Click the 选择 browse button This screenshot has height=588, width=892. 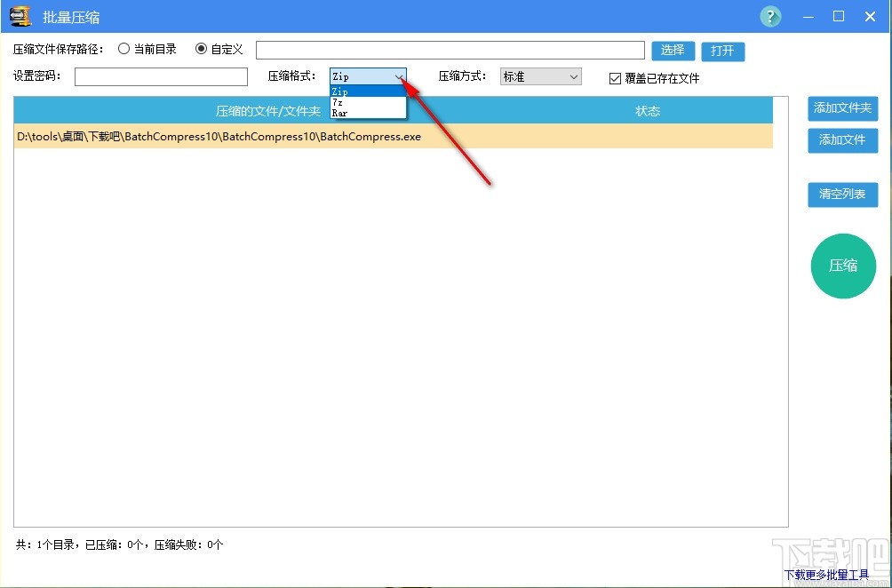tap(673, 51)
